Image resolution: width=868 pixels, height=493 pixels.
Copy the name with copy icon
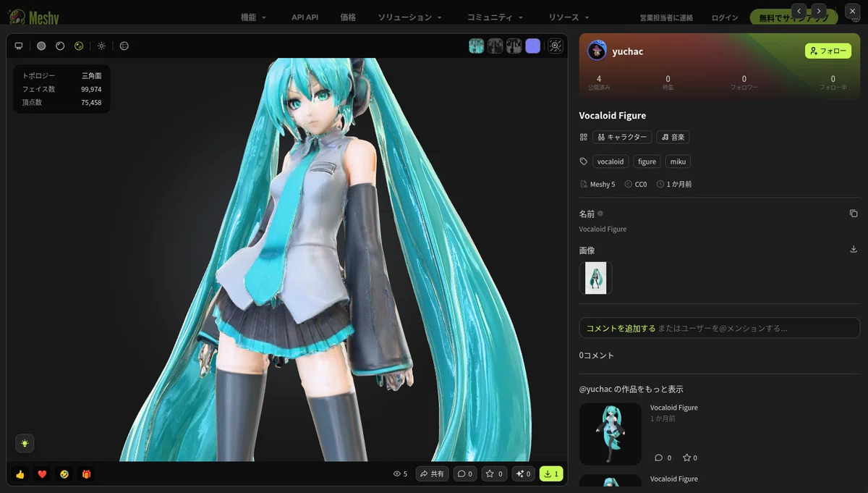pos(854,214)
